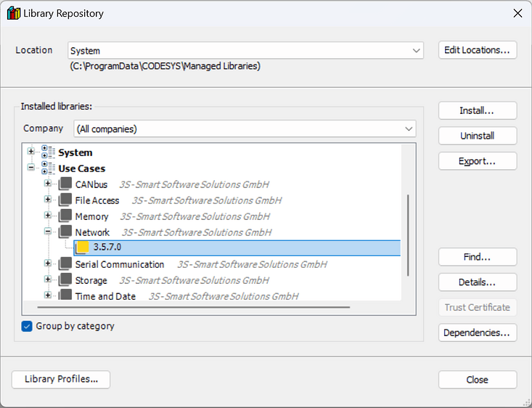
Task: Click the Find button
Action: point(478,257)
